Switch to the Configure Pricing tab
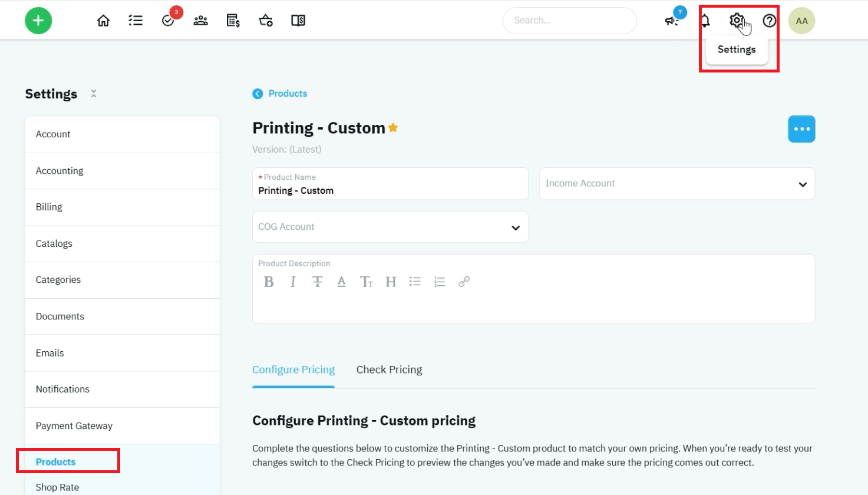 [293, 370]
